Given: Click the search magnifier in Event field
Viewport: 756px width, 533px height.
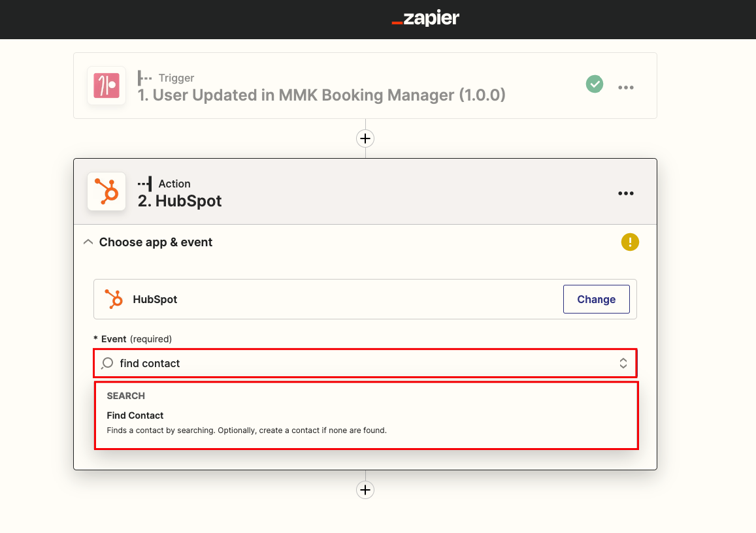Looking at the screenshot, I should click(108, 363).
